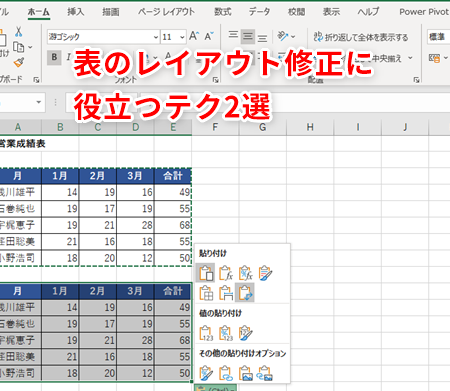Toggle middle align icon
Screen dimensions: 450x391
(x=248, y=36)
